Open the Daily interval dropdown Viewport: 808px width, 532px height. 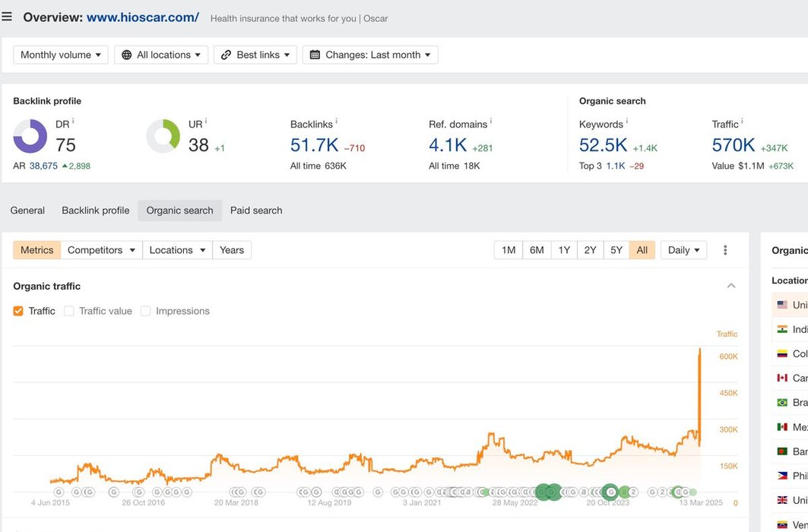click(x=684, y=250)
